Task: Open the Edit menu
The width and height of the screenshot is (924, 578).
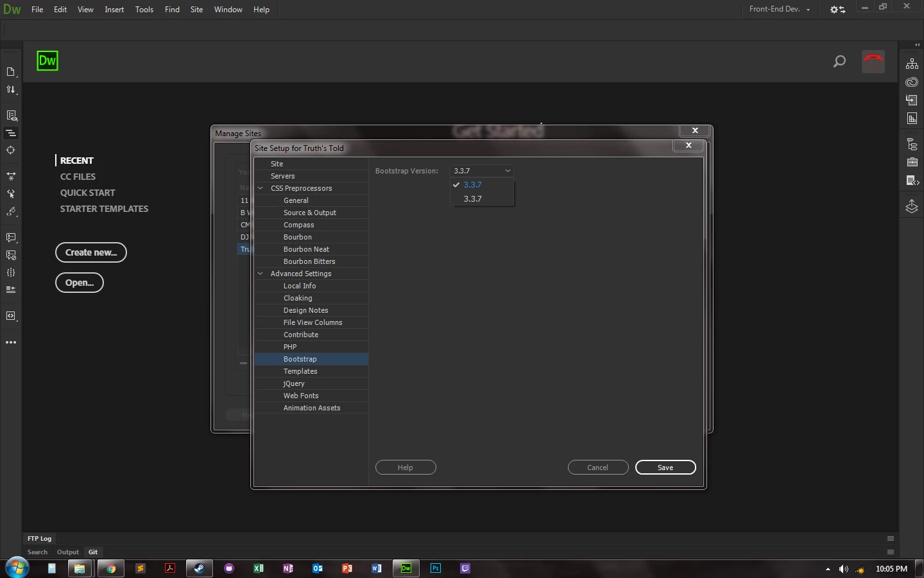Action: point(60,10)
